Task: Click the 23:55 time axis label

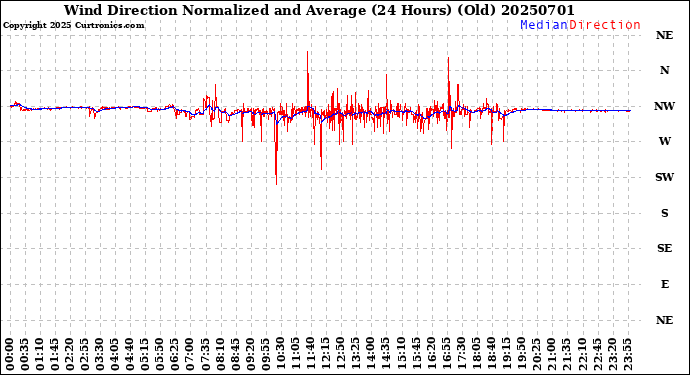Action: [627, 355]
